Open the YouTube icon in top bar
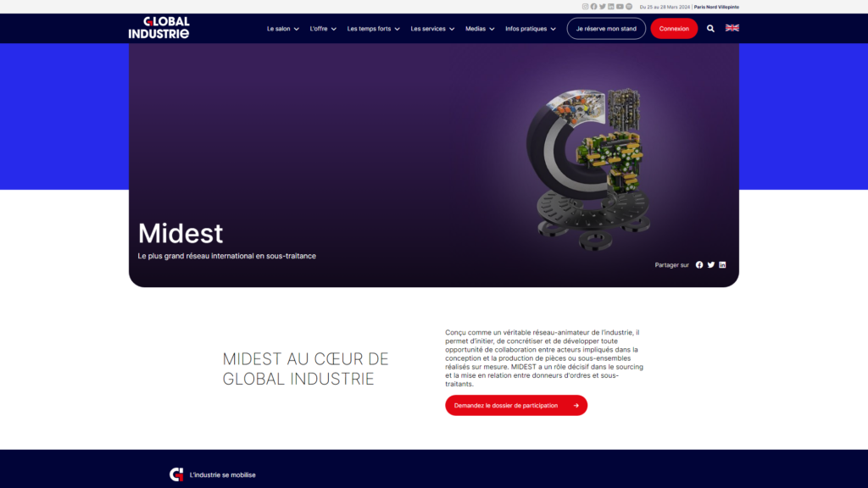Image resolution: width=868 pixels, height=488 pixels. (x=620, y=7)
